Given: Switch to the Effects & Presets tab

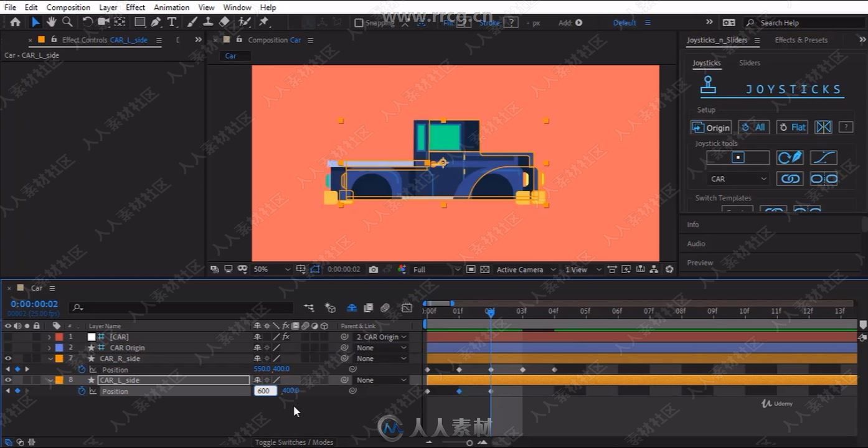Looking at the screenshot, I should [x=801, y=40].
